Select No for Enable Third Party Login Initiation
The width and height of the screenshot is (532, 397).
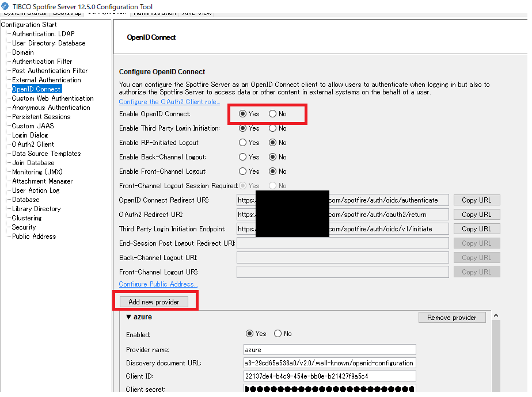coord(273,128)
